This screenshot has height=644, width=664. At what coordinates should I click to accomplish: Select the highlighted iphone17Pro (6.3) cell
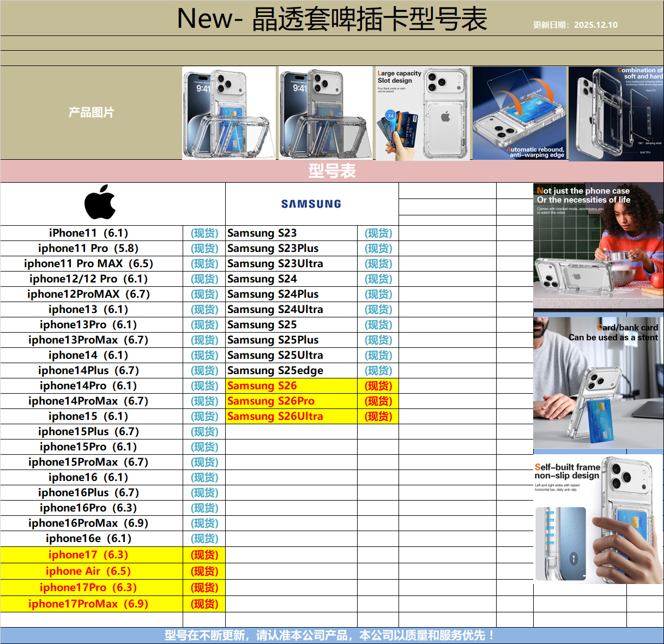[x=92, y=587]
